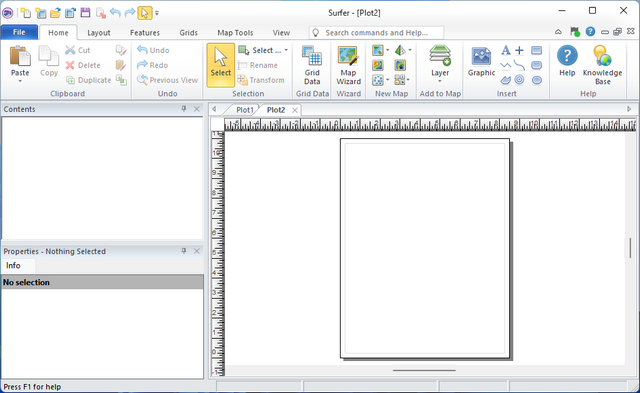Viewport: 640px width, 393px height.
Task: Create a new Color Relief map
Action: [x=400, y=65]
